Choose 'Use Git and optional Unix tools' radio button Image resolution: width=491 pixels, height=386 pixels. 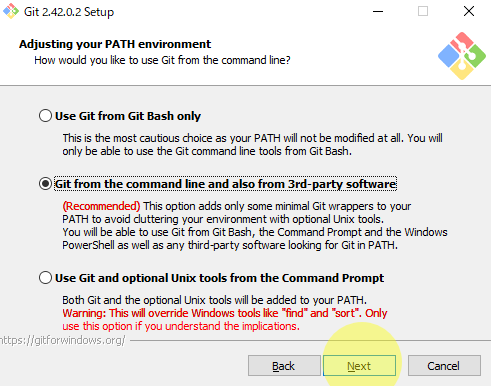coord(45,278)
